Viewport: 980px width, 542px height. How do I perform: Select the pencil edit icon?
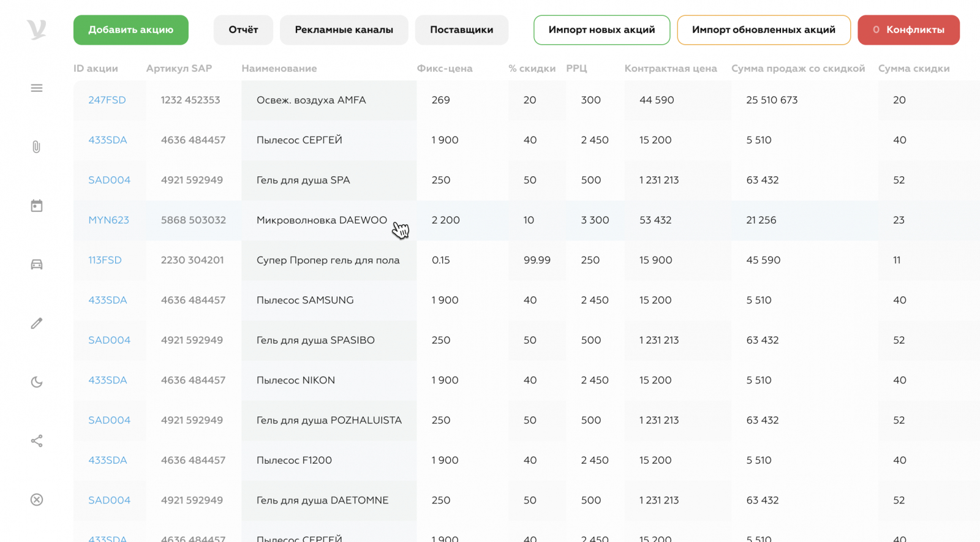pos(37,323)
